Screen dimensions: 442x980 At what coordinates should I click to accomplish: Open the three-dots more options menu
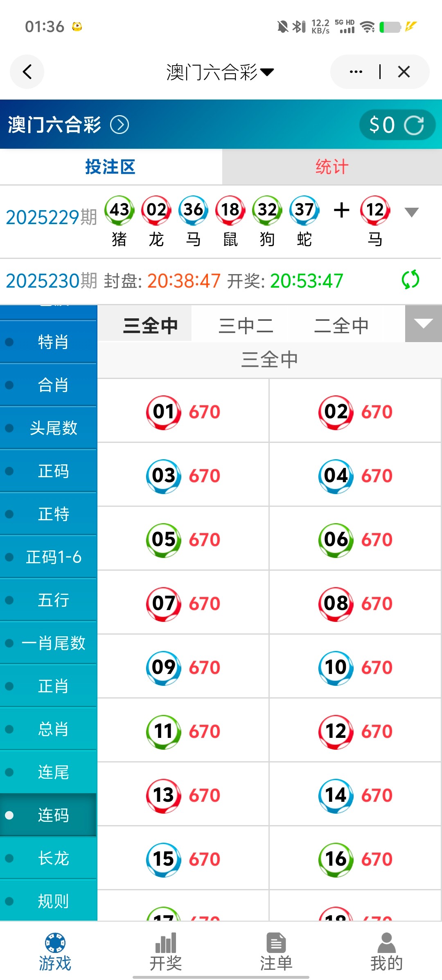[356, 72]
